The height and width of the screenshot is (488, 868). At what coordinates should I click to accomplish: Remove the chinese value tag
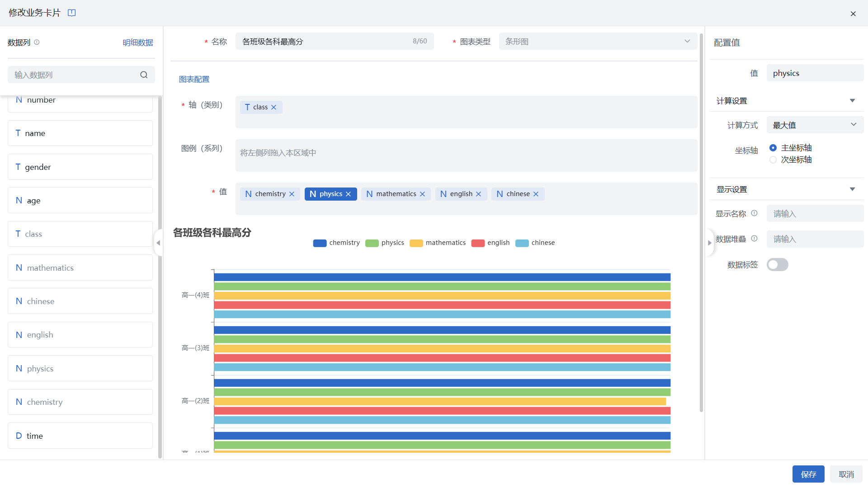tap(536, 194)
